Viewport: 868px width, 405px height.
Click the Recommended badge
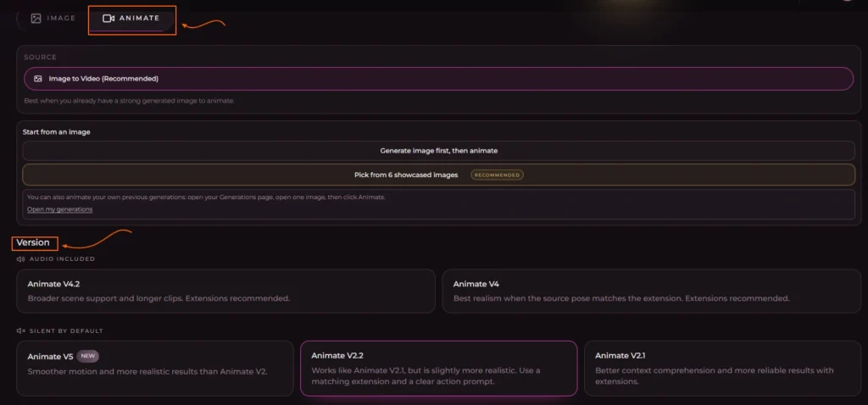click(x=497, y=175)
